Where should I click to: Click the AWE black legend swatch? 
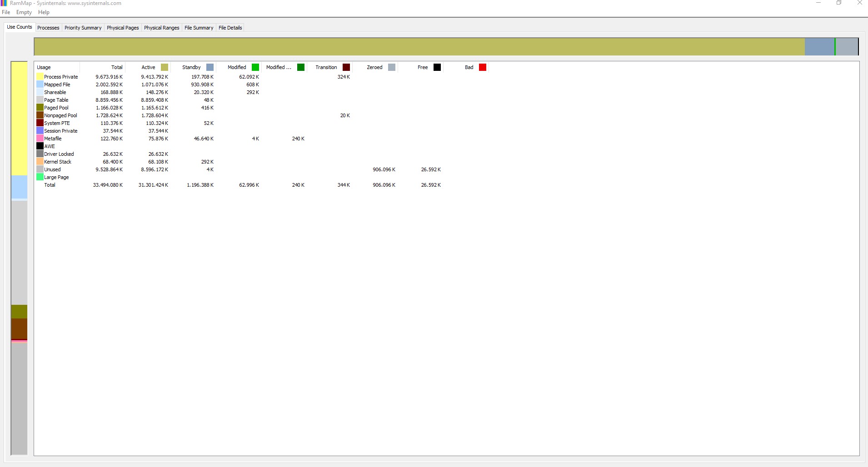(40, 146)
